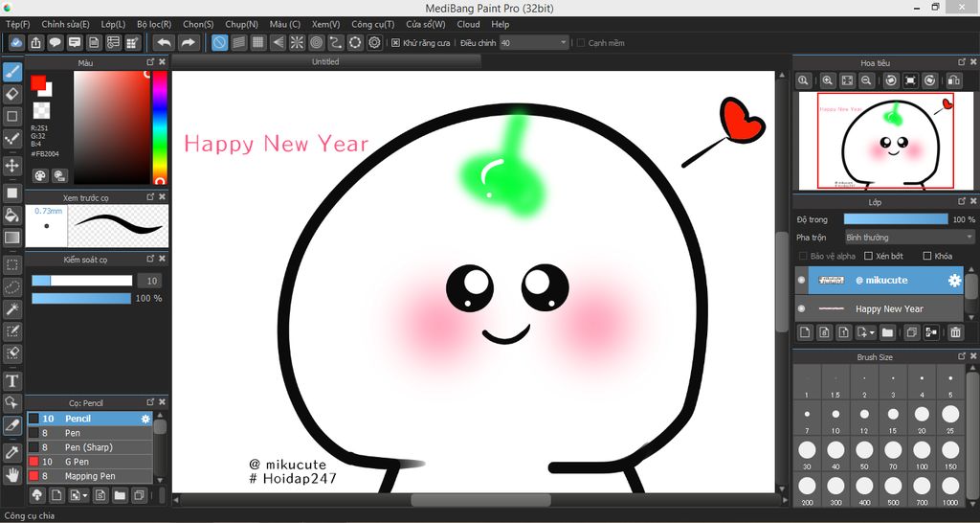Enable the concentric circle snap guide

point(316,42)
